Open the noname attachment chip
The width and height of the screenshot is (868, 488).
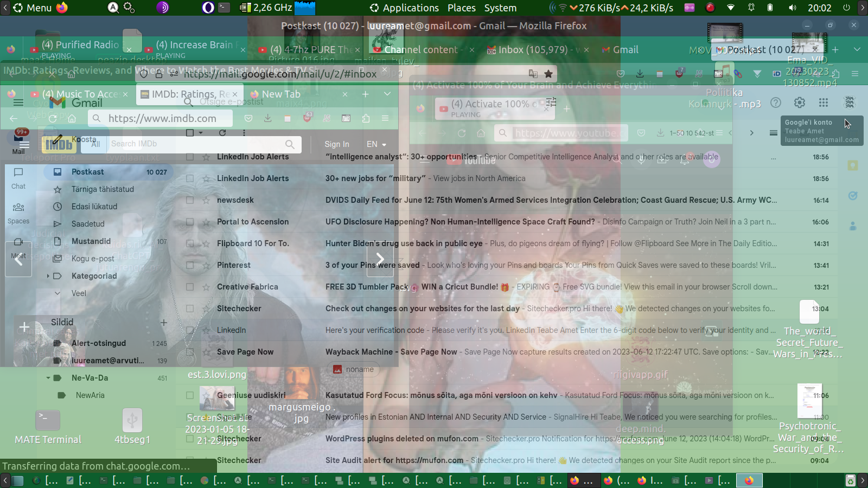tap(353, 369)
